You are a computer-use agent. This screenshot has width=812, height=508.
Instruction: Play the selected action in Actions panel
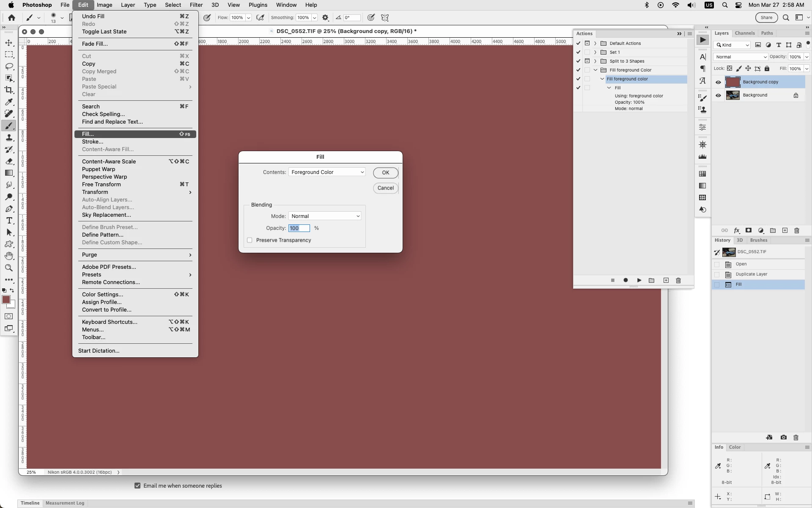point(639,280)
